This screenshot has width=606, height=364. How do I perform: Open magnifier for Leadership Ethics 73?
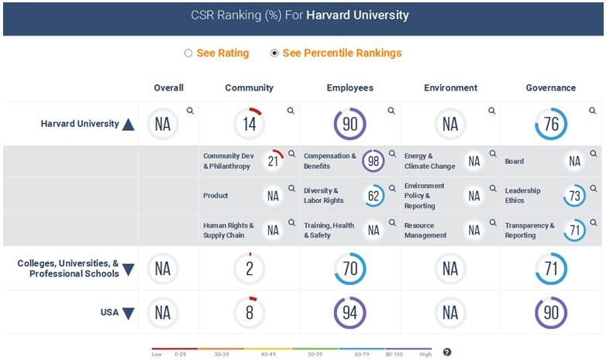click(594, 188)
